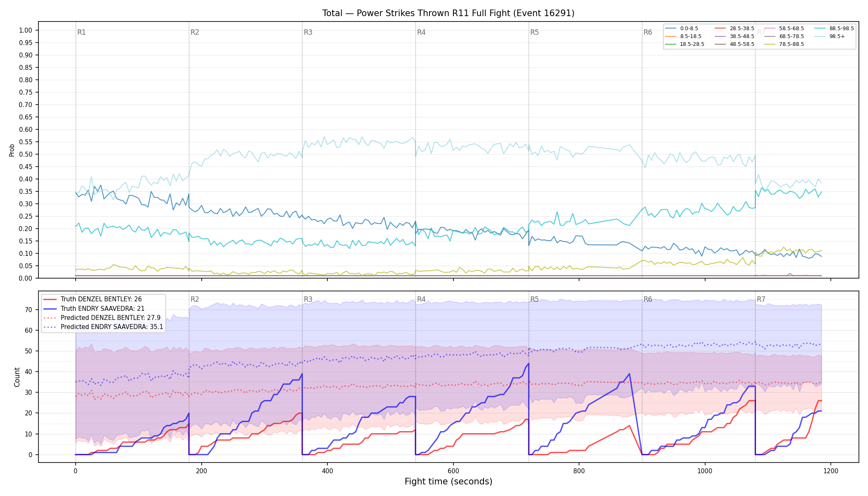Click the '400' tick on the time axis
This screenshot has width=868, height=496.
(x=327, y=471)
